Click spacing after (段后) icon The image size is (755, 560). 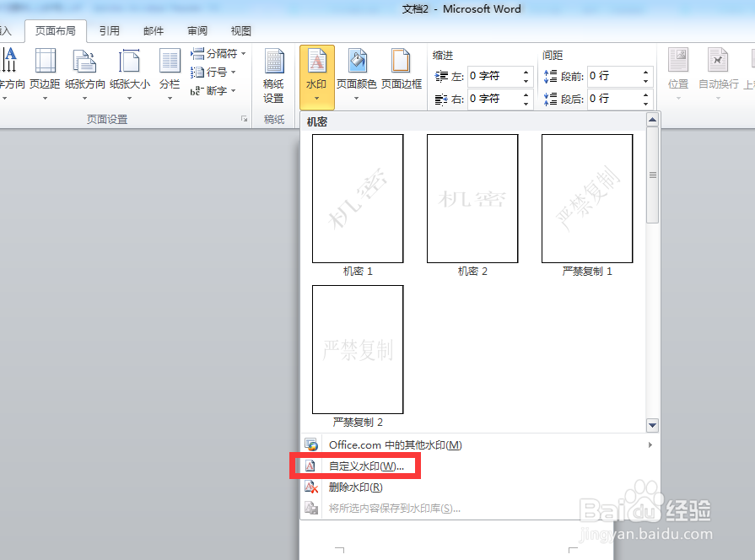point(550,100)
